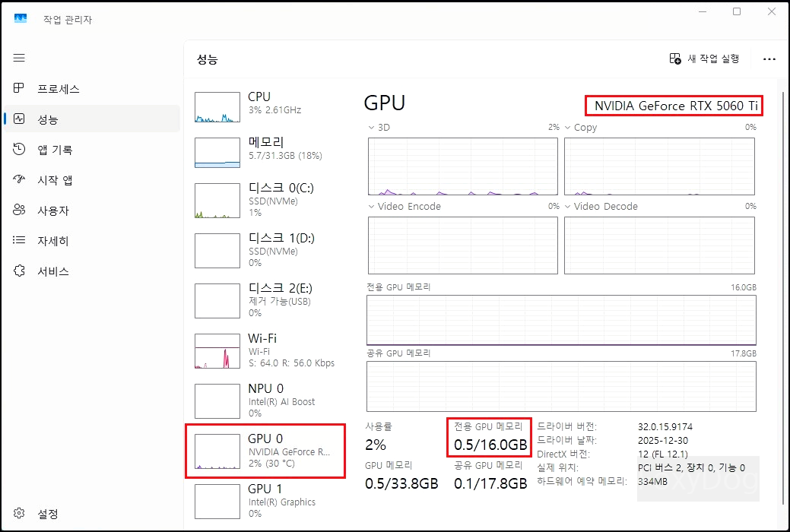Click the 프로세스 grid icon

click(19, 88)
